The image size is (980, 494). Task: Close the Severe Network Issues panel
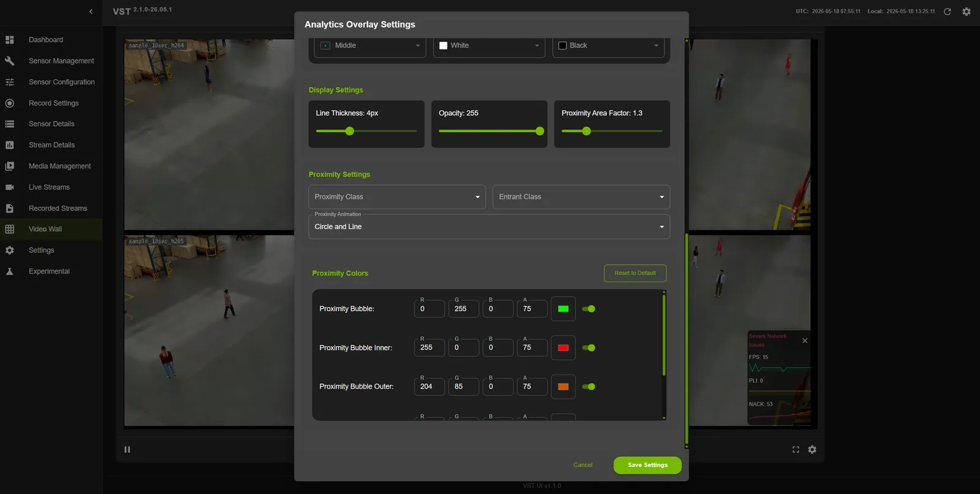805,340
